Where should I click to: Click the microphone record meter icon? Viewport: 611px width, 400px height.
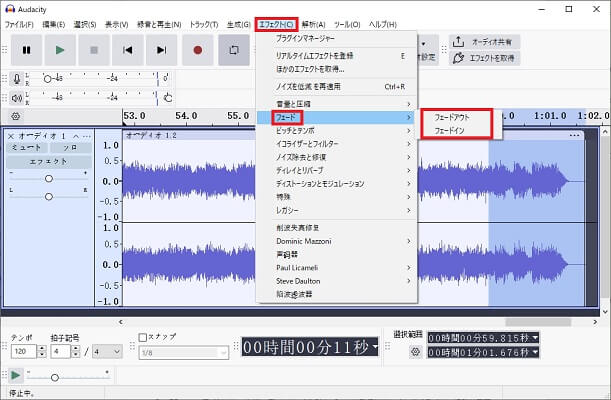tap(17, 79)
